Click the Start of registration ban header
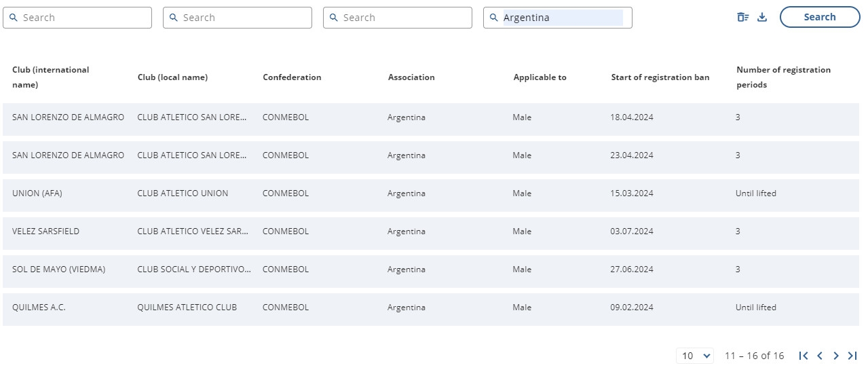This screenshot has height=372, width=868. click(x=660, y=77)
